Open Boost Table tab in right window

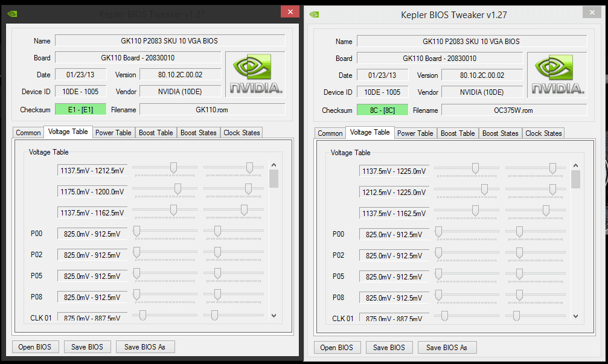tap(458, 133)
